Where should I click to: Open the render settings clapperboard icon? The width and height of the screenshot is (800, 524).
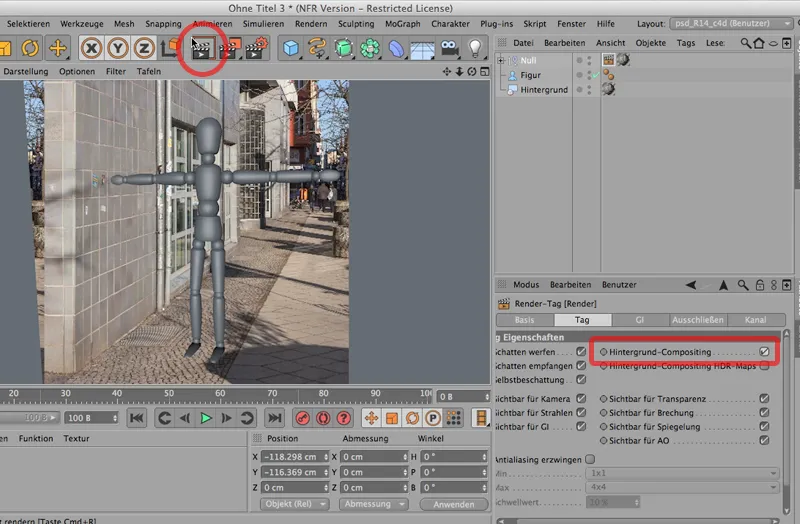(257, 48)
